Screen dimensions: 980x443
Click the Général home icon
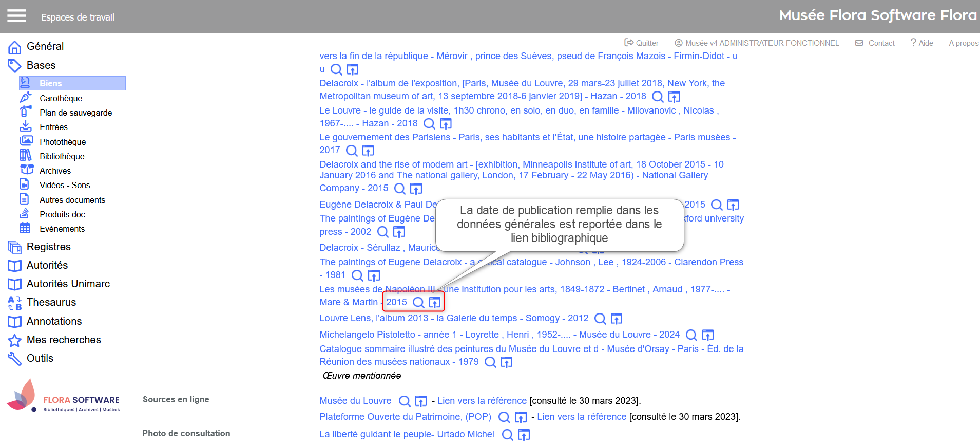click(x=14, y=47)
